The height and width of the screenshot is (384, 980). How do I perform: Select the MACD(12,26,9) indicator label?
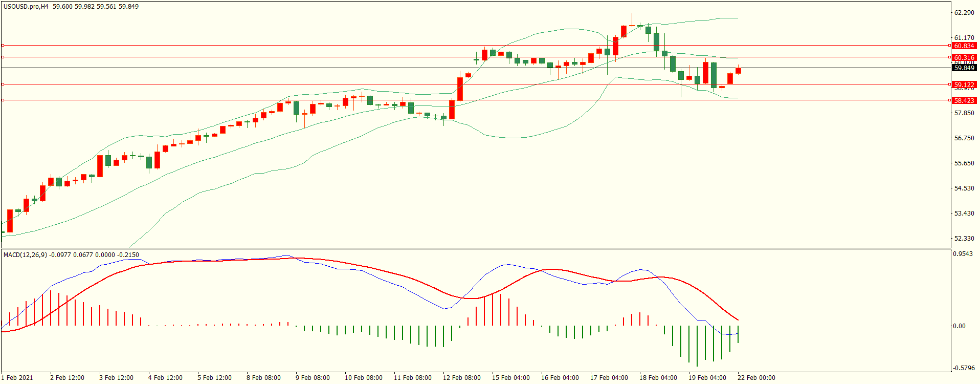[x=25, y=255]
